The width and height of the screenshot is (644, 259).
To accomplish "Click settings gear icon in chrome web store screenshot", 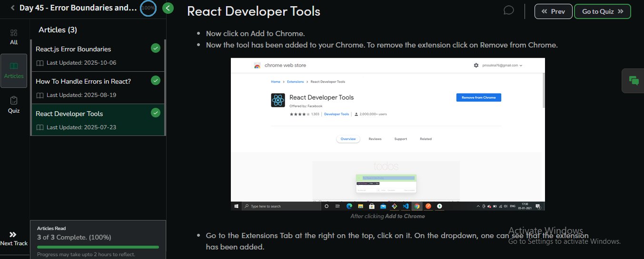I will [x=476, y=65].
